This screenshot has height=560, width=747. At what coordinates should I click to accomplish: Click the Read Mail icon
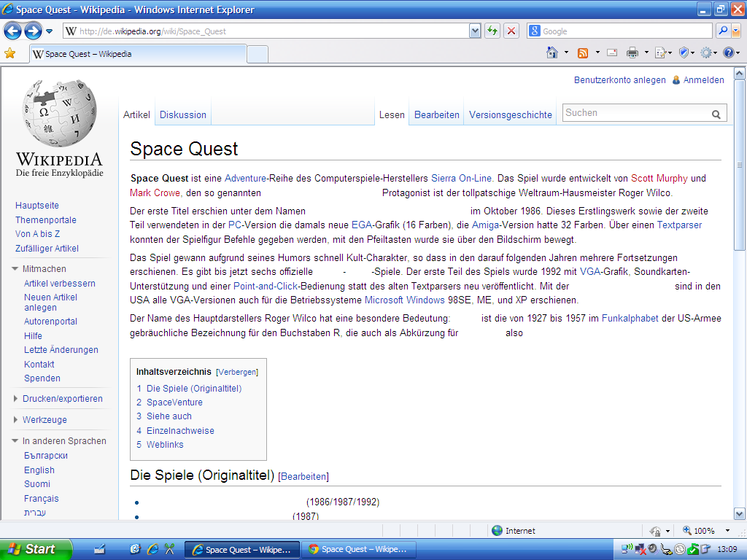[612, 52]
